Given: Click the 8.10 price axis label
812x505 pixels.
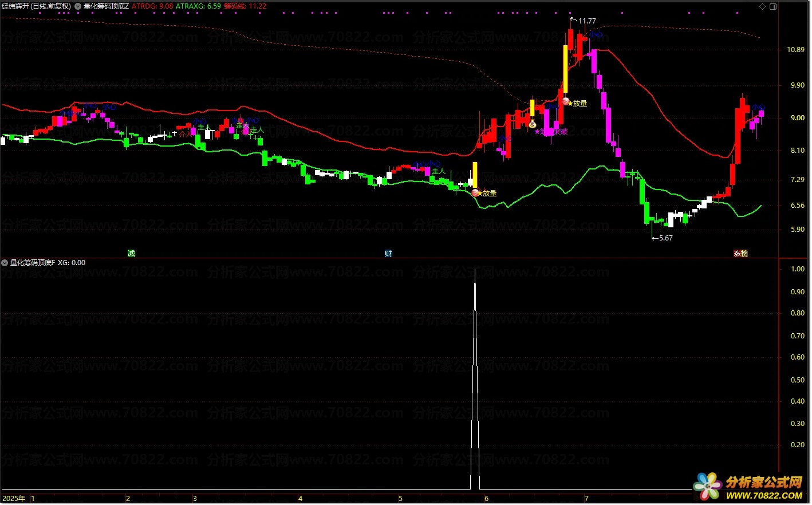Looking at the screenshot, I should tap(797, 151).
